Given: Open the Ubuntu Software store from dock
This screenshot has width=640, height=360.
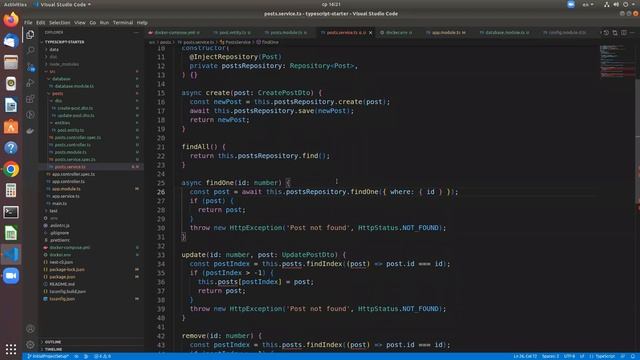Looking at the screenshot, I should 11,127.
